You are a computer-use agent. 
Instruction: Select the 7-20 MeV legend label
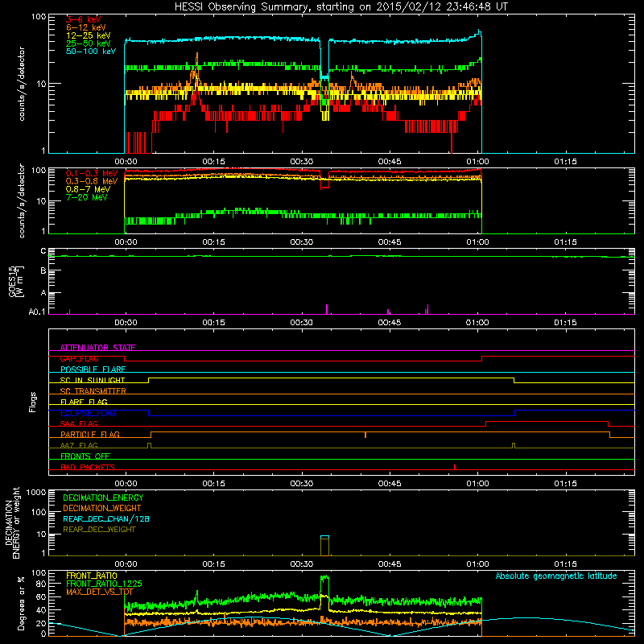point(86,197)
